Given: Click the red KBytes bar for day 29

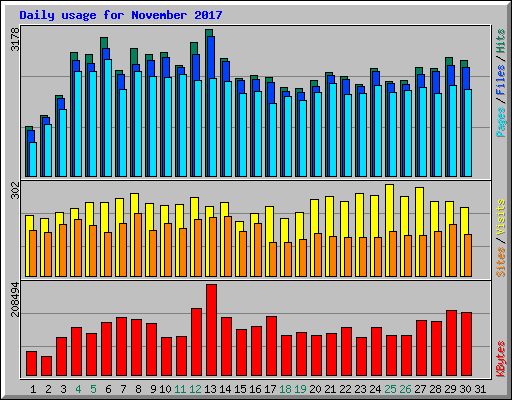Looking at the screenshot, I should pos(451,343).
